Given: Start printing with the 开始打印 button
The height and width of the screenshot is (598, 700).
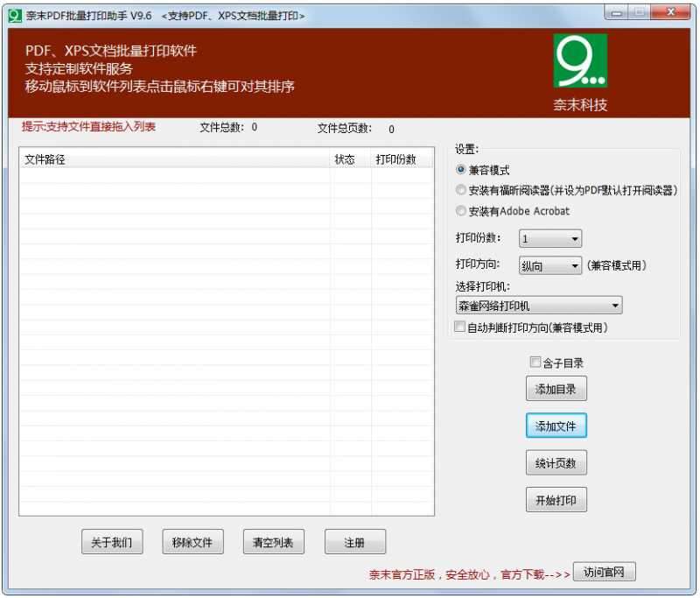Looking at the screenshot, I should tap(556, 499).
